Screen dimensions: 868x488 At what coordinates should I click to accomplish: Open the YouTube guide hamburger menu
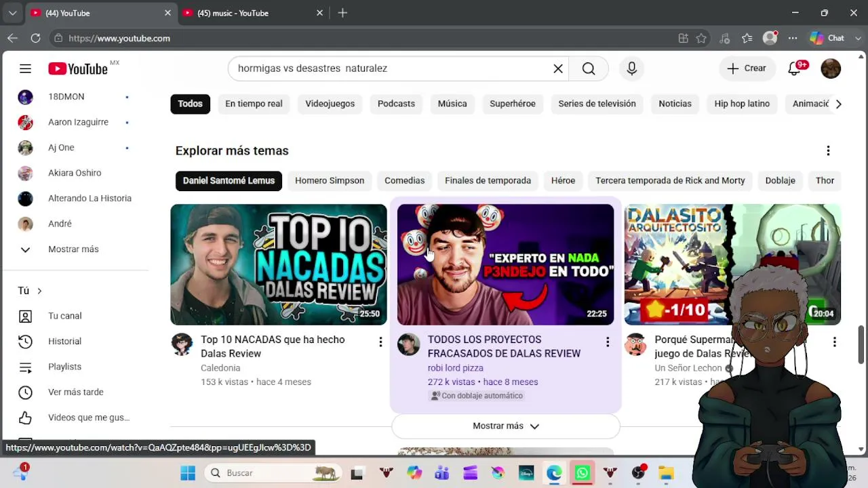click(x=25, y=68)
